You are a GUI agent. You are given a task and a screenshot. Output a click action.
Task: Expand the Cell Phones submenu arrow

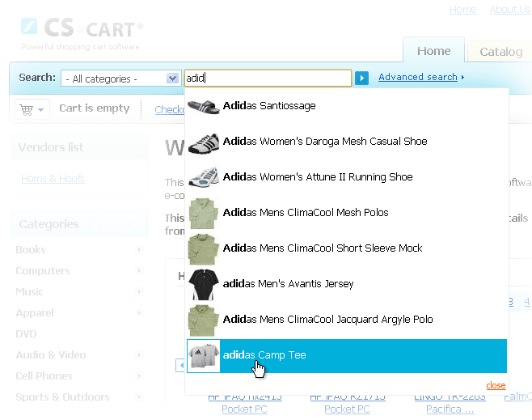(139, 375)
